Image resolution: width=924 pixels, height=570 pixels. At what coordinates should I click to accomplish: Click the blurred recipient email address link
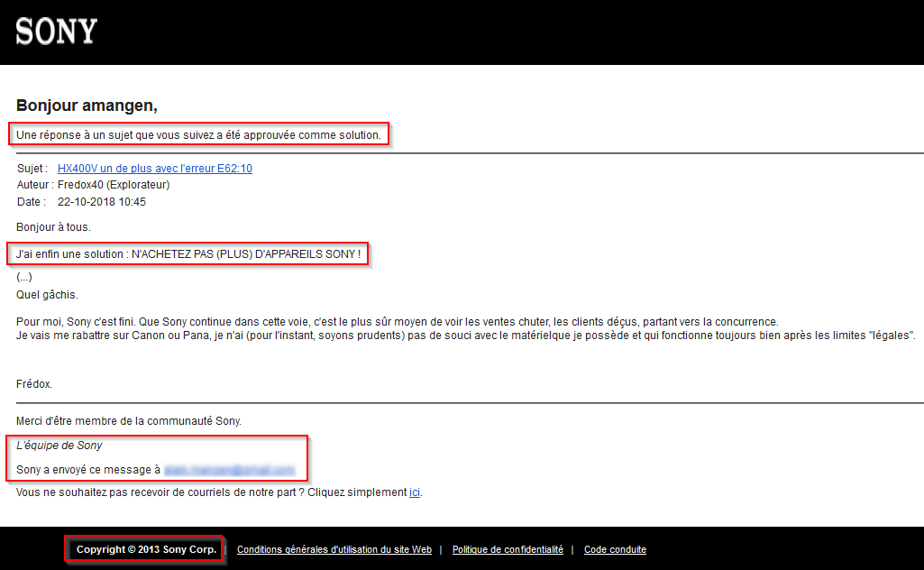tap(229, 470)
